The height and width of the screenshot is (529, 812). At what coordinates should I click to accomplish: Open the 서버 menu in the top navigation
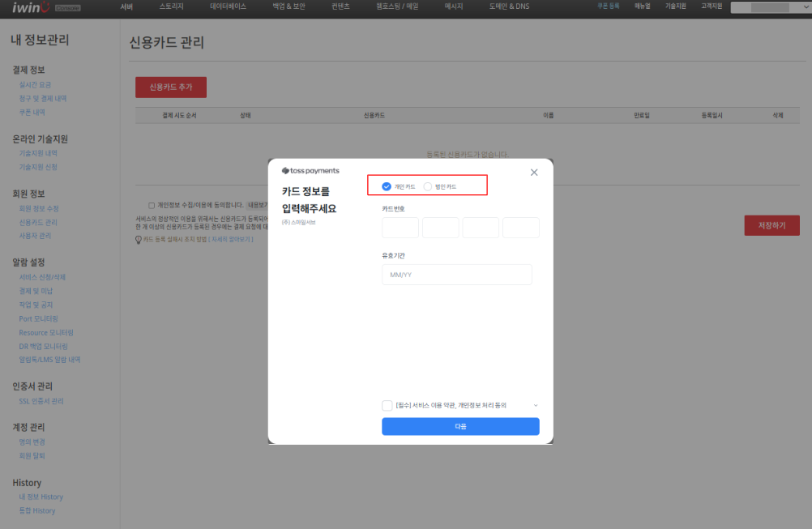click(126, 6)
